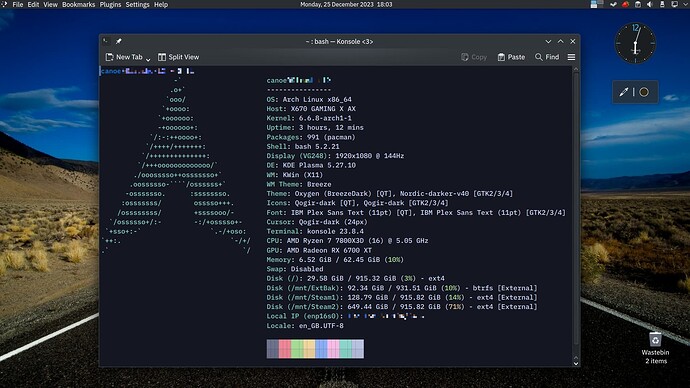Click the 'Host: X670 GAMING X AX' line
The width and height of the screenshot is (690, 388).
pos(311,109)
